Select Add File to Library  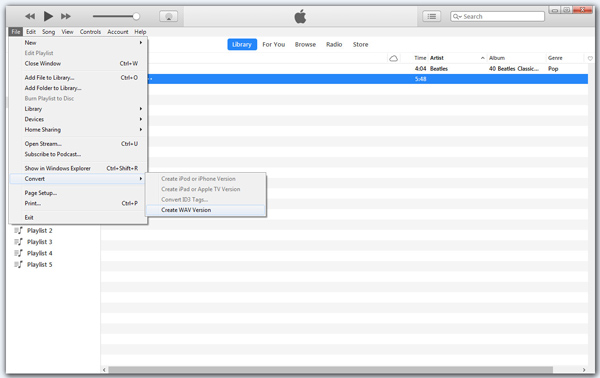78,78
